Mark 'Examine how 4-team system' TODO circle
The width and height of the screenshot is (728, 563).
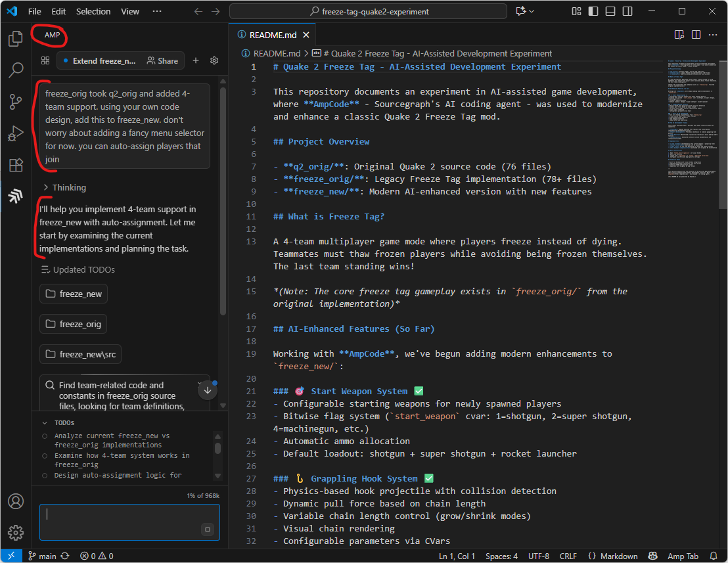[45, 456]
